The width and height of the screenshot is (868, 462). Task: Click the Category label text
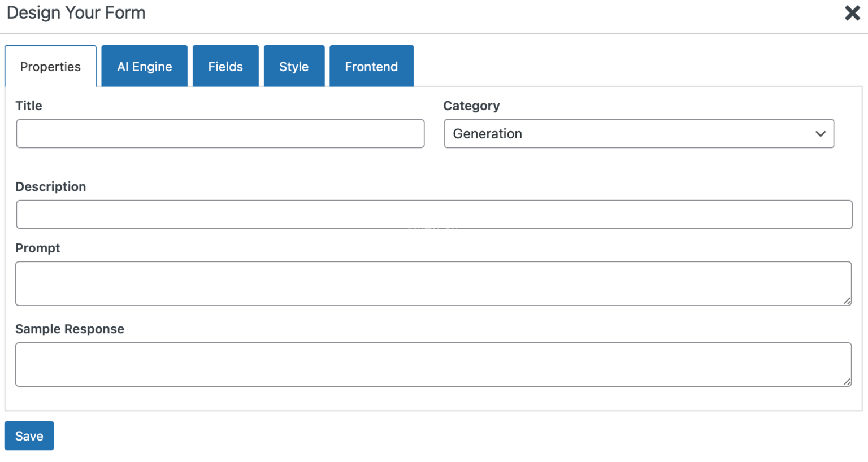471,106
